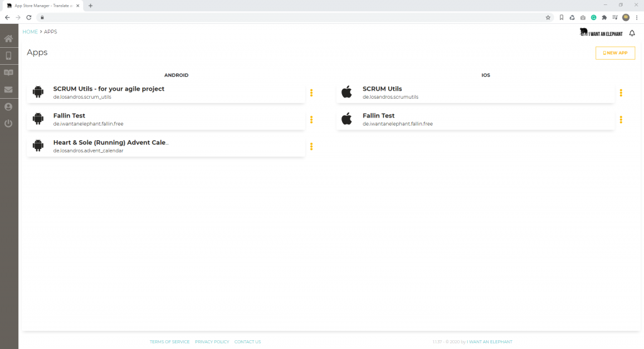Open the Privacy Policy footer link

(212, 342)
